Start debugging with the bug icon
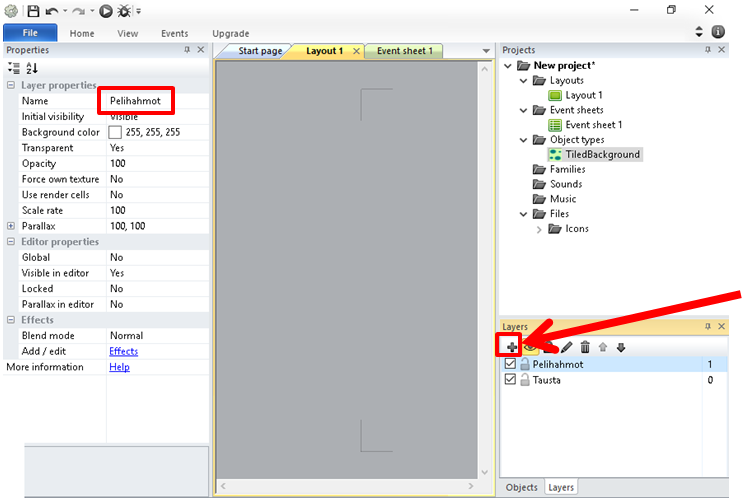The image size is (747, 502). (123, 11)
